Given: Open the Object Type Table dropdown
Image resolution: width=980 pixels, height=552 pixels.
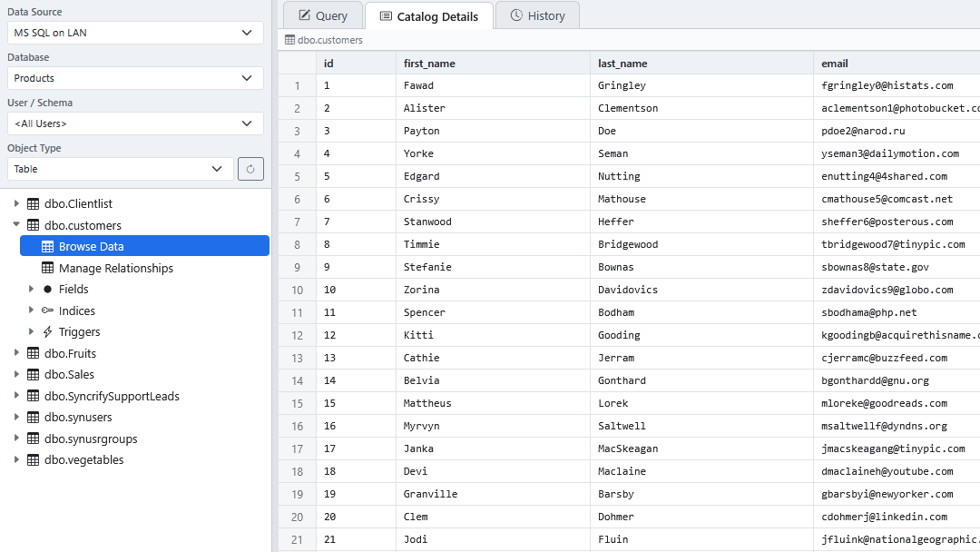Looking at the screenshot, I should (120, 169).
